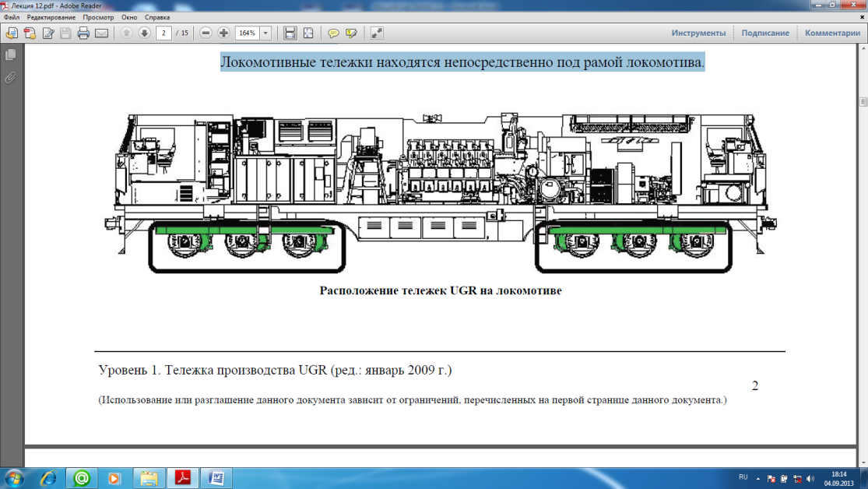Go to next page with down arrow

(144, 33)
